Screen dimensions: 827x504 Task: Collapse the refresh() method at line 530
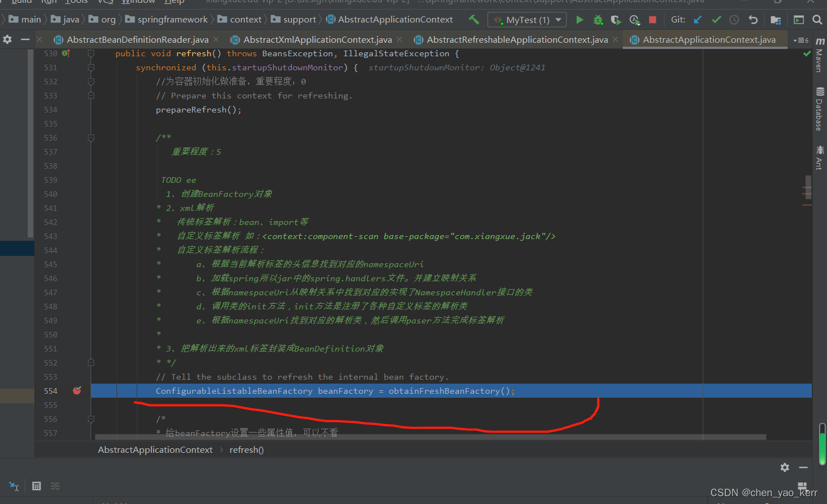(x=91, y=53)
